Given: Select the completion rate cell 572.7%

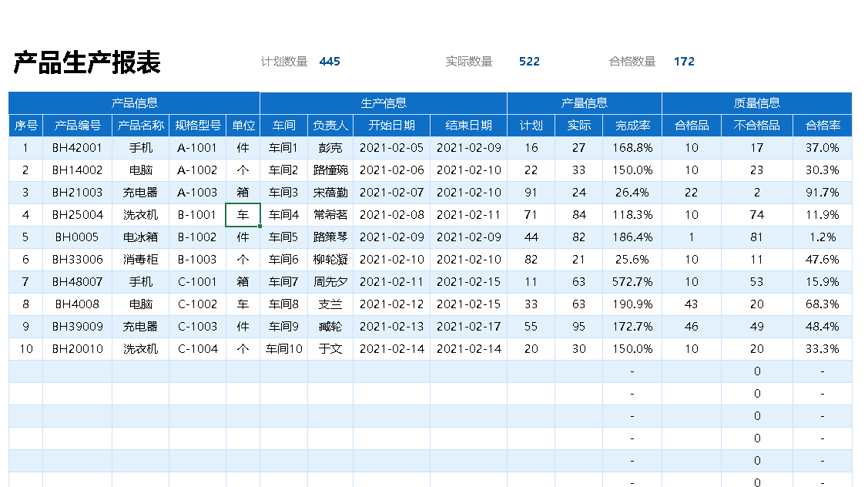Looking at the screenshot, I should coord(632,282).
